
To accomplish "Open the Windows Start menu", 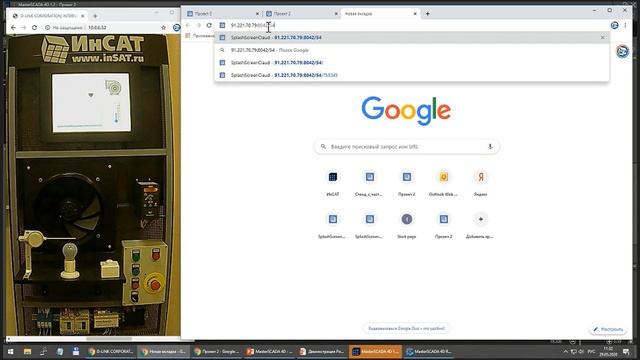I will point(11,351).
